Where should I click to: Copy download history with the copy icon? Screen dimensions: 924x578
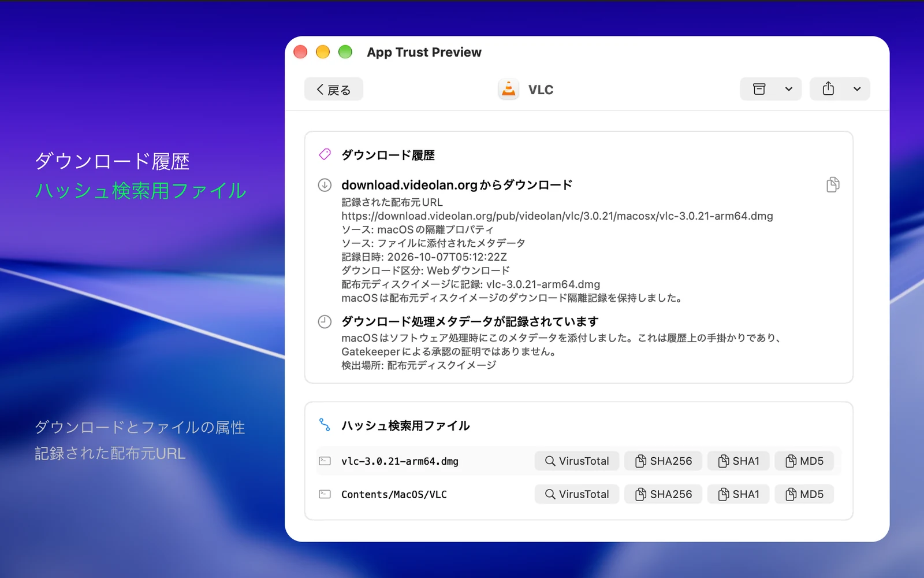click(x=833, y=185)
